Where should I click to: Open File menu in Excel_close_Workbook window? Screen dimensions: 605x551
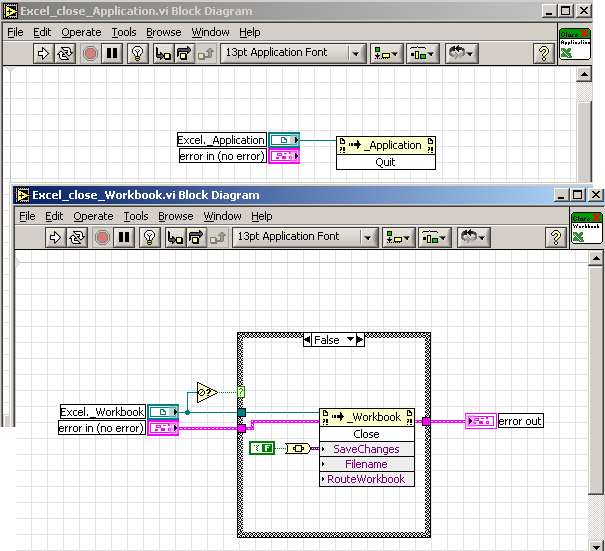tap(27, 216)
